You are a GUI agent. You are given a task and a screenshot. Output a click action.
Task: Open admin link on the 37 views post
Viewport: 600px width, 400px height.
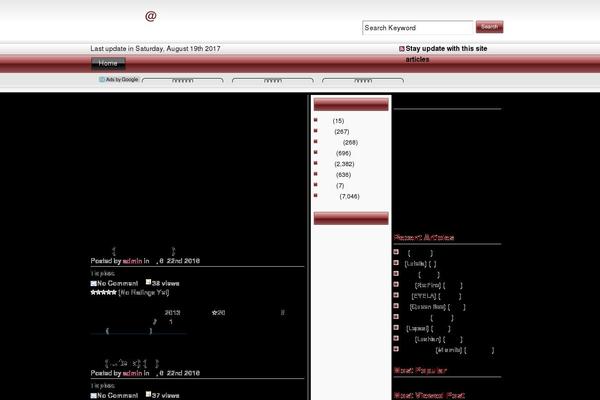132,373
